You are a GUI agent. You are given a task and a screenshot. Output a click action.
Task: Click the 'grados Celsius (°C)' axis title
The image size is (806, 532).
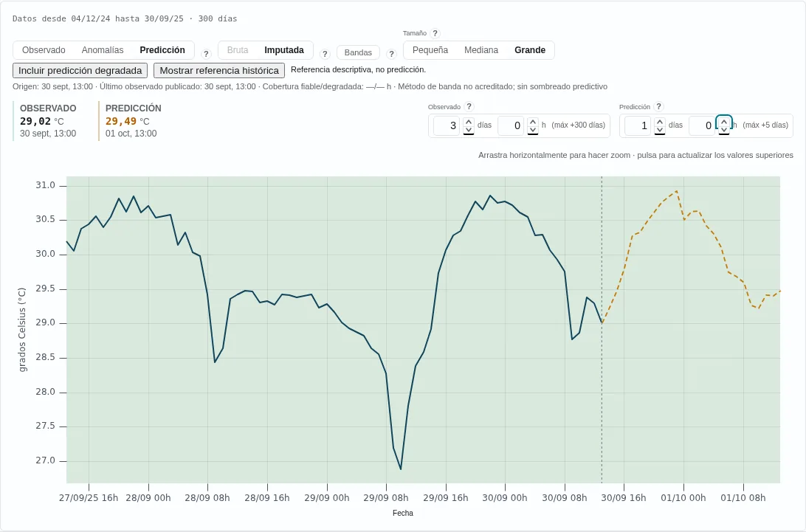tap(22, 330)
